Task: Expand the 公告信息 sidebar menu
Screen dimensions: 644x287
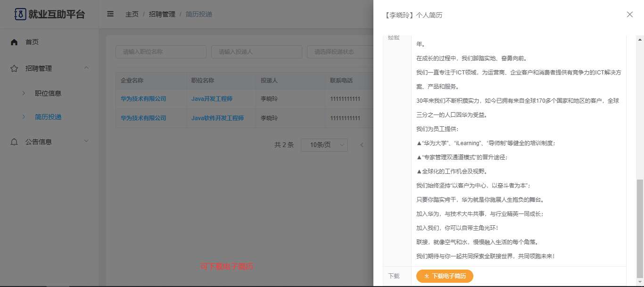Action: [x=86, y=141]
